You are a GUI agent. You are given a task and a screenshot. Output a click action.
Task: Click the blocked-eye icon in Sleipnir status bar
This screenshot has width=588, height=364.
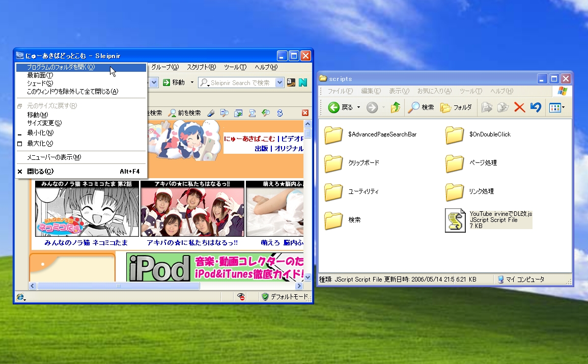241,297
